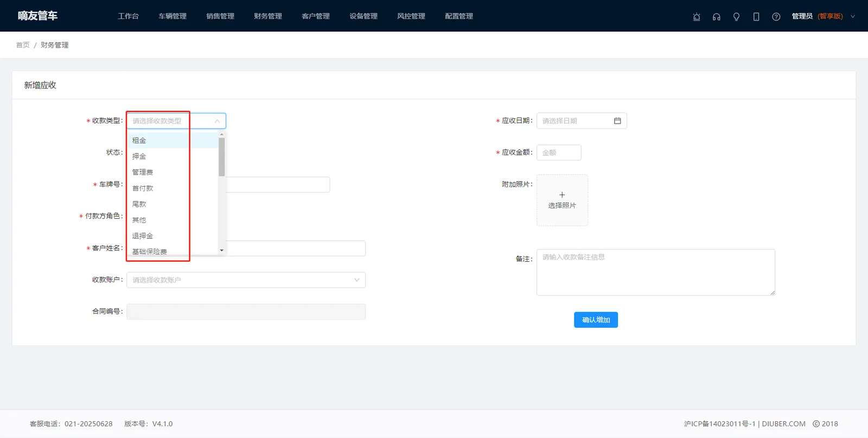Open the 车辆管理 menu
868x438 pixels.
click(173, 16)
